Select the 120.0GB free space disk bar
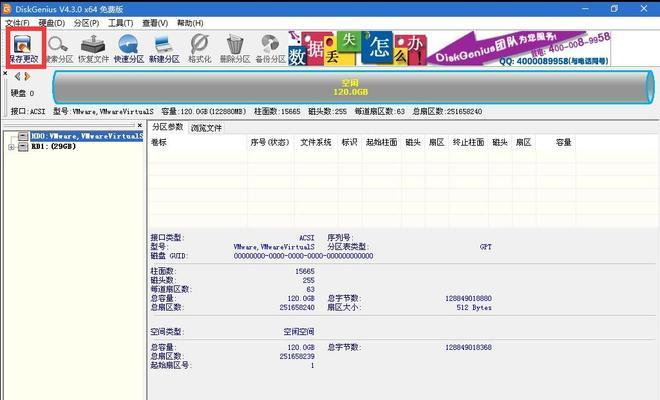This screenshot has height=400, width=660. (353, 87)
